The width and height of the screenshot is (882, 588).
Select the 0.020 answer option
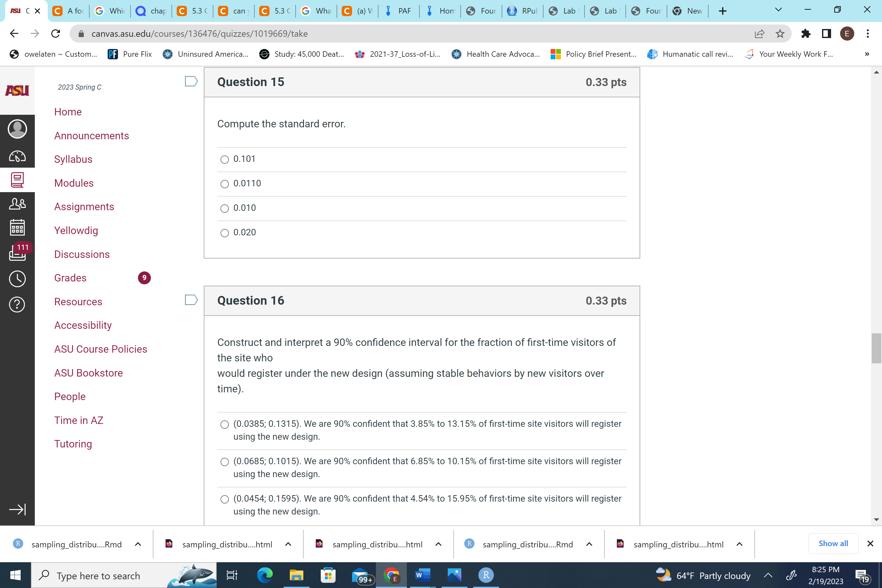point(225,233)
